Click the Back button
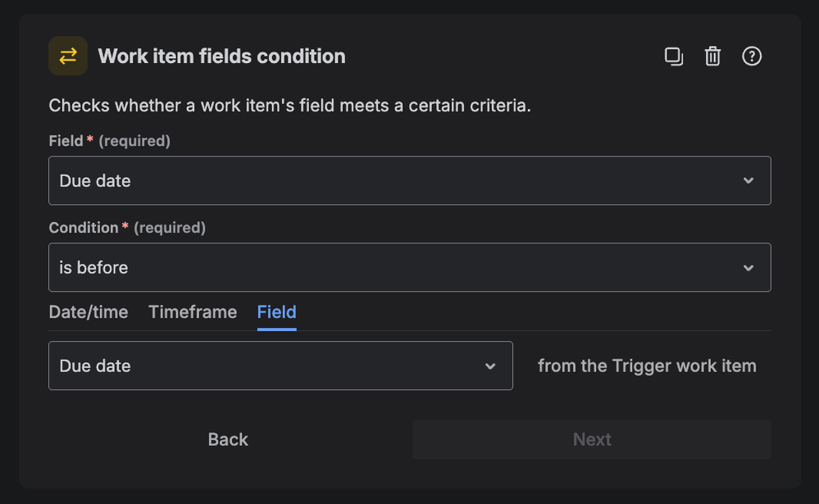 (x=227, y=439)
